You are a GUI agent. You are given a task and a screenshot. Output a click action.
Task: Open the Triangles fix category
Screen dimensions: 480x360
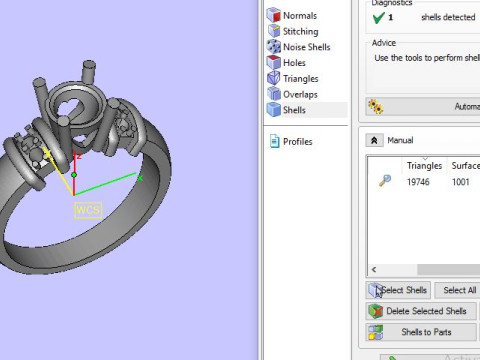point(293,78)
